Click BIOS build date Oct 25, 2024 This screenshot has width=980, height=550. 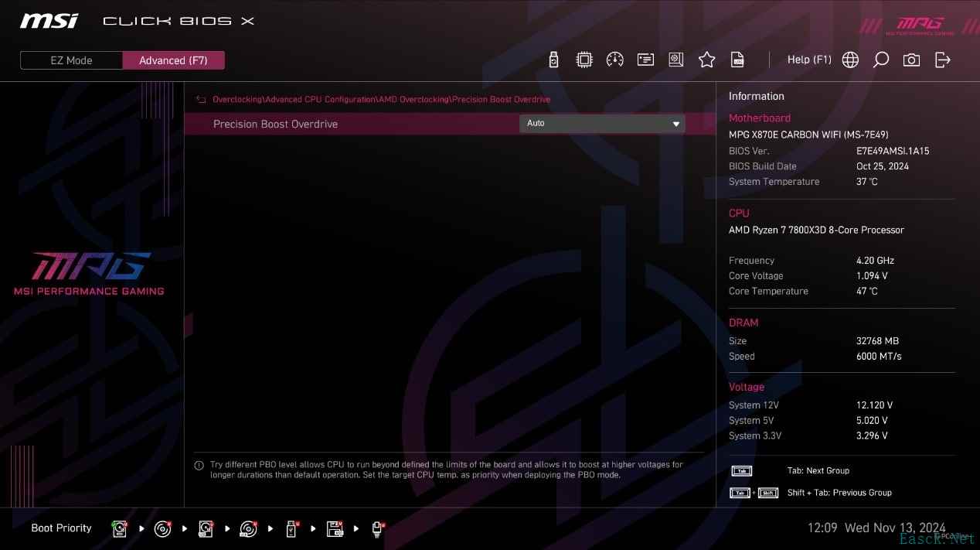click(883, 166)
